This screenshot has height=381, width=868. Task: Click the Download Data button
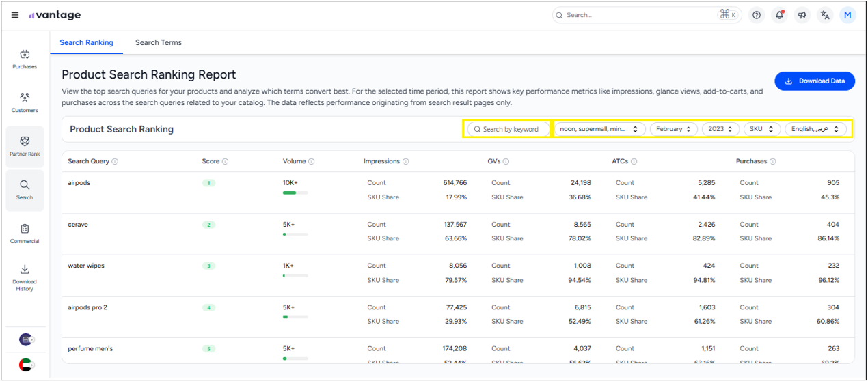[814, 81]
